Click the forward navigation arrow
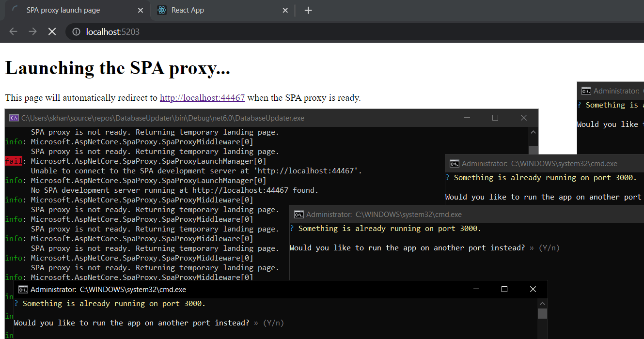Viewport: 644px width, 339px height. coord(32,31)
